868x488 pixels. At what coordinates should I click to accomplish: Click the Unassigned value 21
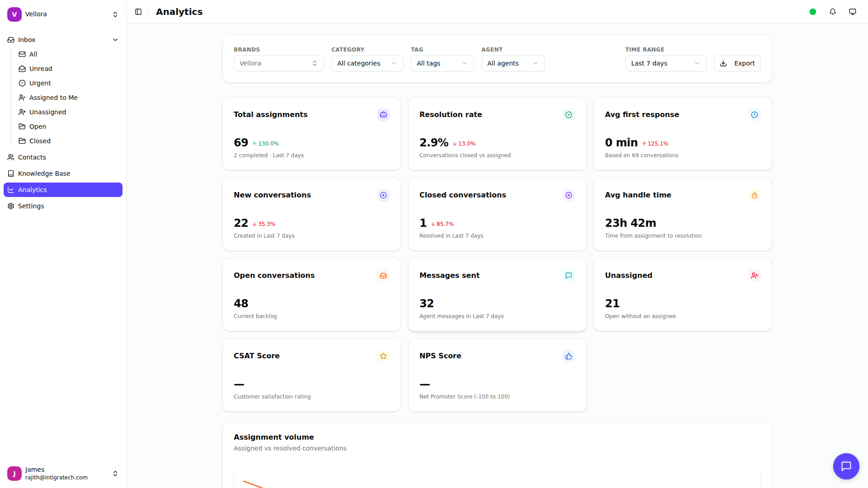[x=612, y=304]
